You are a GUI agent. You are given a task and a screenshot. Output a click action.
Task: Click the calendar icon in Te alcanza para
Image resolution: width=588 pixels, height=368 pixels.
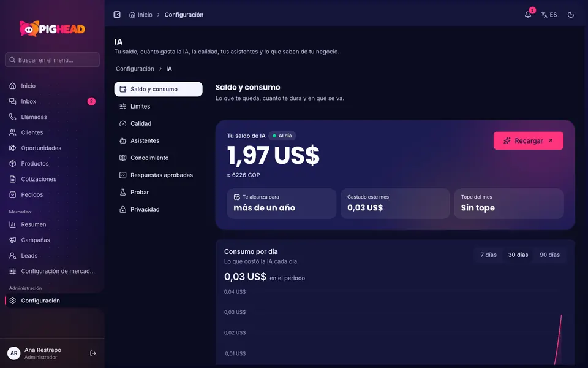click(237, 197)
